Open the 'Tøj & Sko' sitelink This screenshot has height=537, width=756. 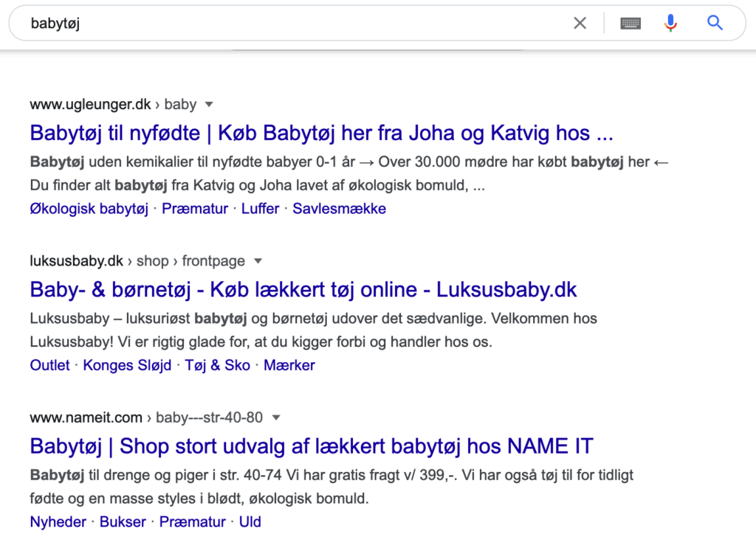[x=218, y=365]
